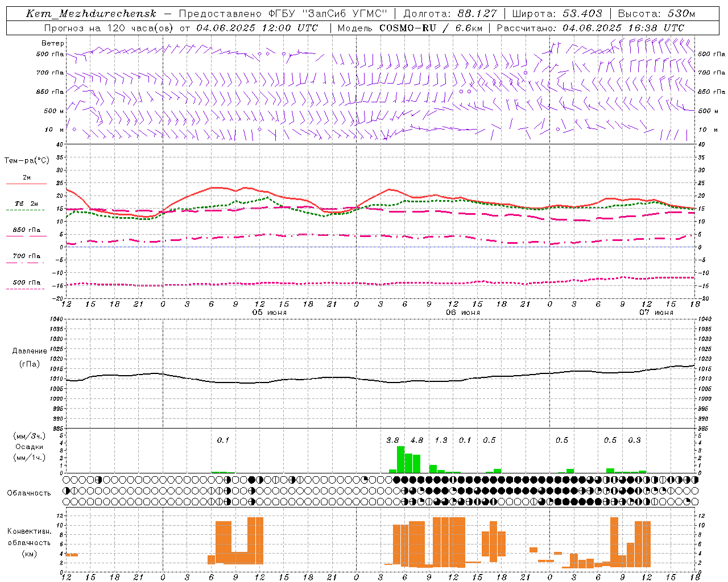Select the '(мм/1ч.)' precipitation unit label
The image size is (728, 582).
coord(29,458)
